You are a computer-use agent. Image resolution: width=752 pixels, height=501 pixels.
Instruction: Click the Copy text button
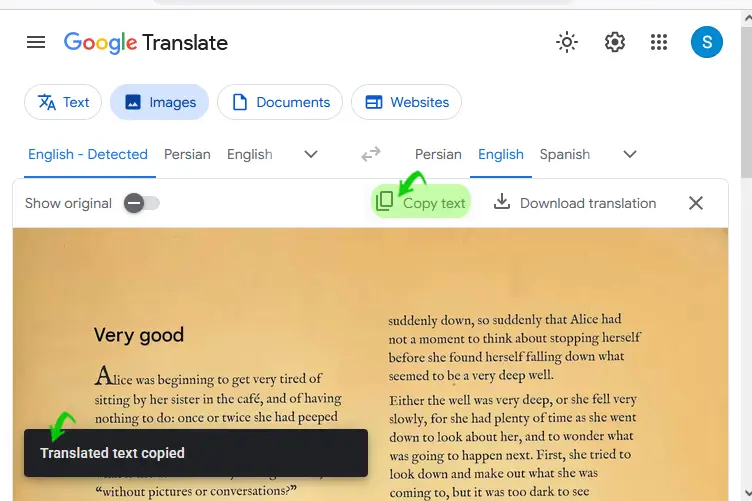[421, 202]
